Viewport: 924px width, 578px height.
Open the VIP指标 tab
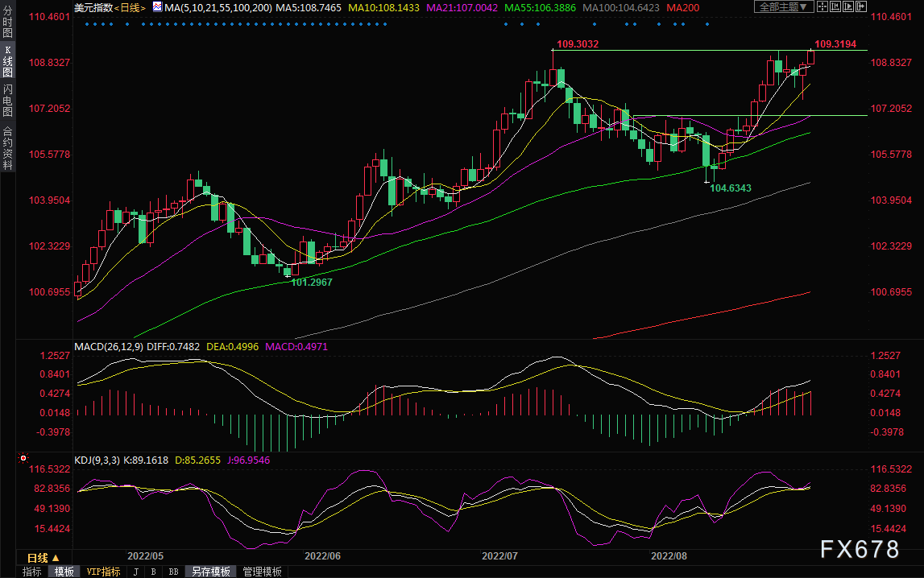(x=103, y=572)
